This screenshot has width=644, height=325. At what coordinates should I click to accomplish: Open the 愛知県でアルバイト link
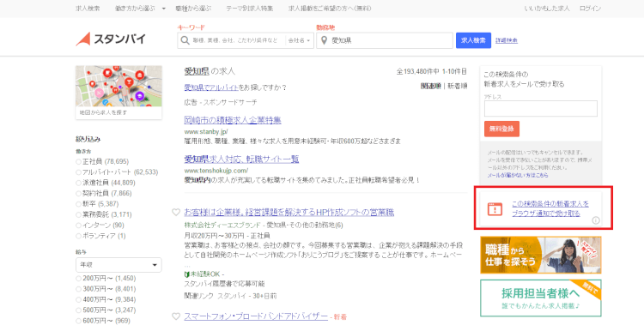coord(211,87)
